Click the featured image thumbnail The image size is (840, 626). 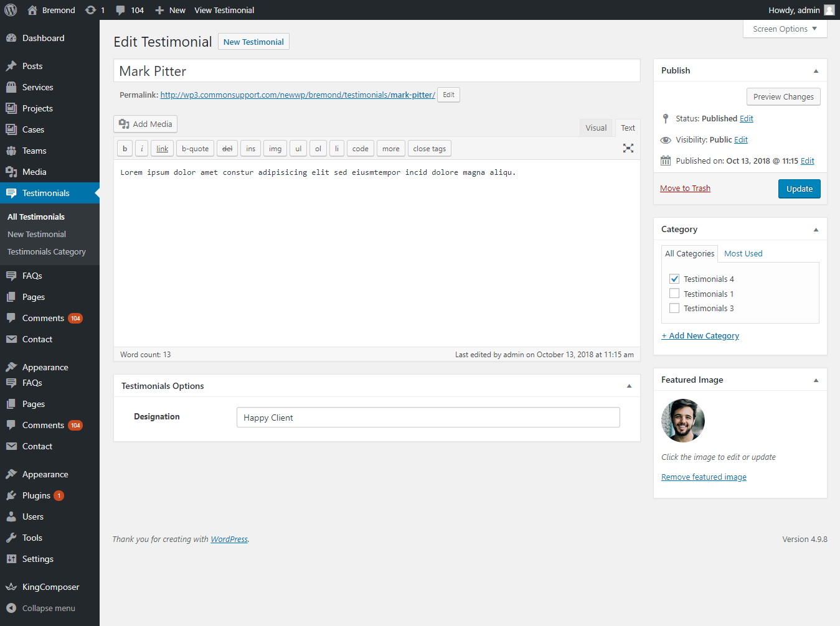[683, 421]
